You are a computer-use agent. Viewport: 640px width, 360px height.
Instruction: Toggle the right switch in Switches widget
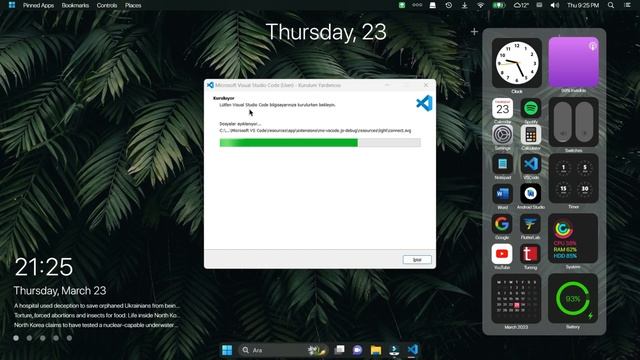pos(584,122)
